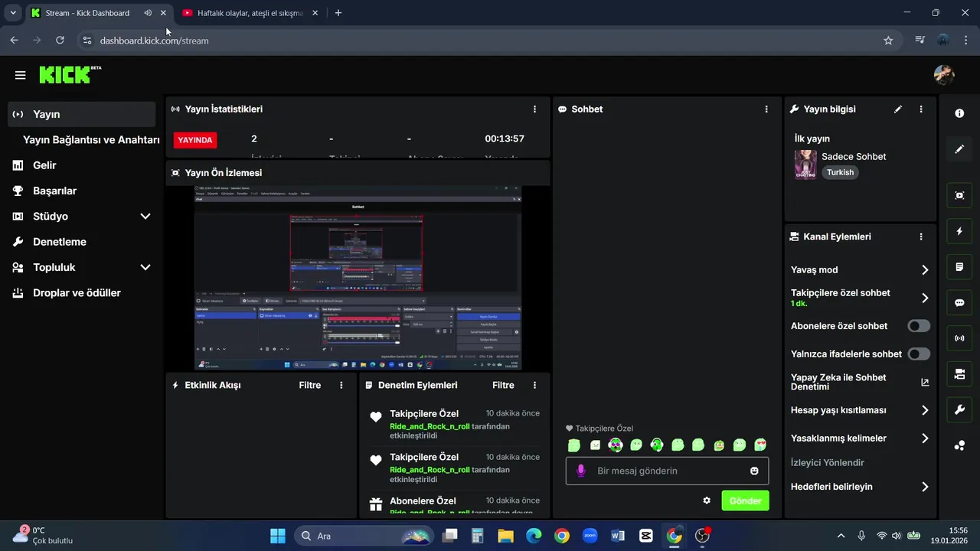980x551 pixels.
Task: Reload the dashboard page
Action: (60, 41)
